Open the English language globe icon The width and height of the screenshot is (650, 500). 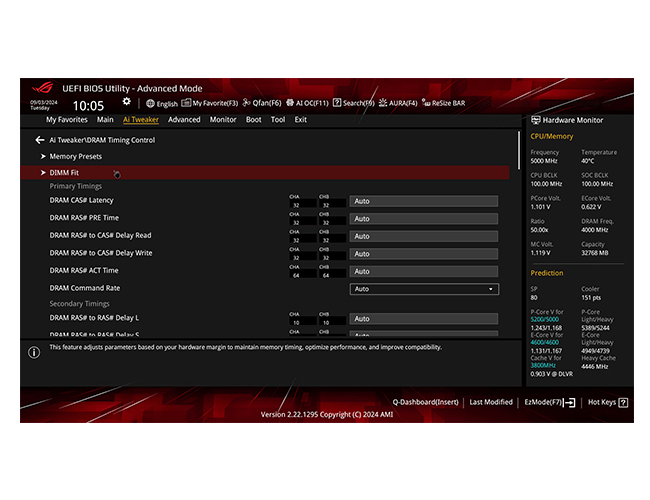[x=150, y=103]
